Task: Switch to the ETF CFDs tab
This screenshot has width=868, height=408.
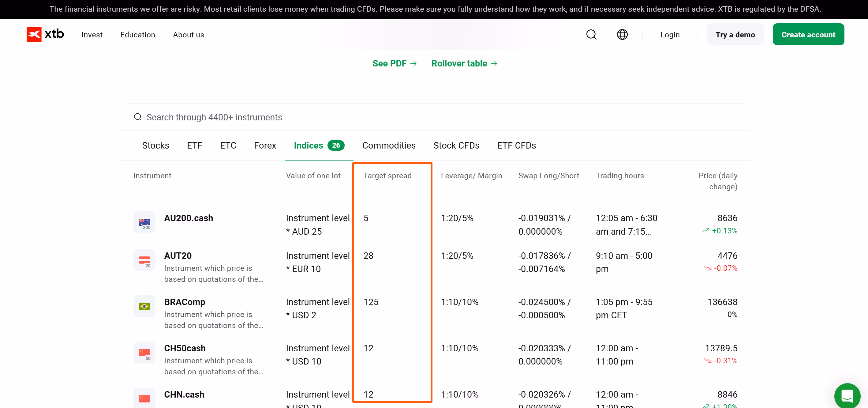Action: tap(516, 145)
